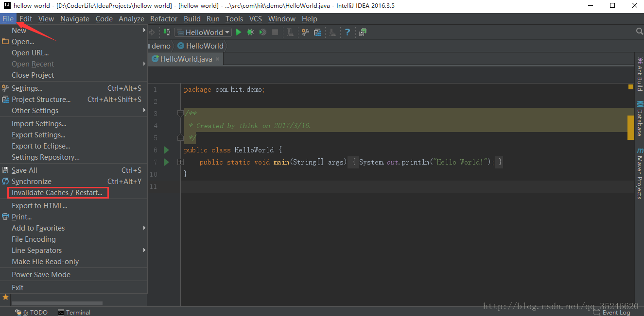Screen dimensions: 644x316
Task: Start debugging with the bug icon
Action: (x=250, y=32)
